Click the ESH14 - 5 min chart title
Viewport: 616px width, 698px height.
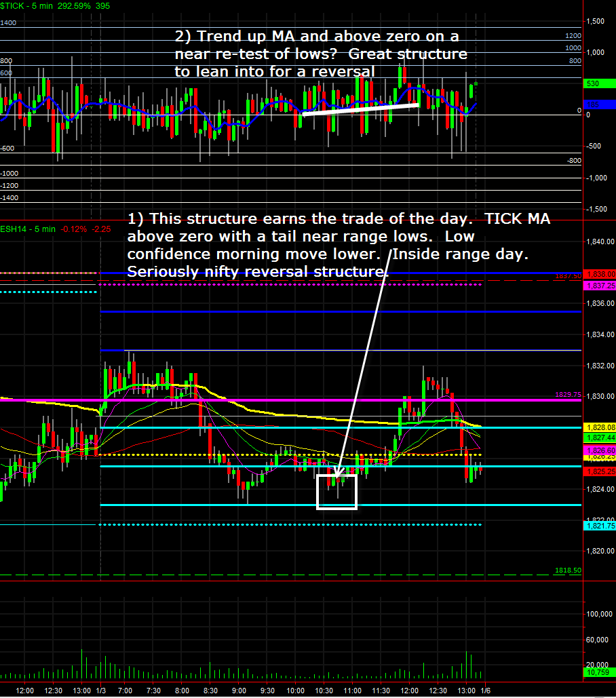[28, 229]
